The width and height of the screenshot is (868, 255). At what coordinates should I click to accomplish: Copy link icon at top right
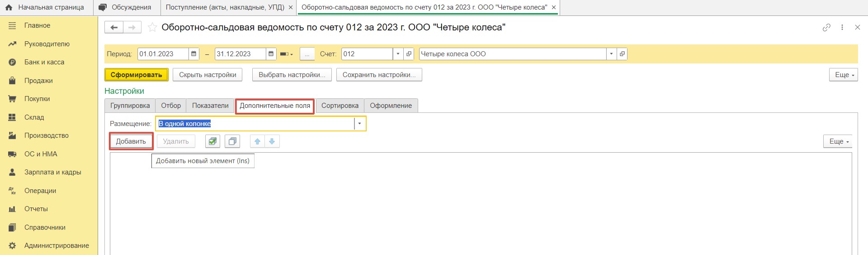click(x=826, y=28)
